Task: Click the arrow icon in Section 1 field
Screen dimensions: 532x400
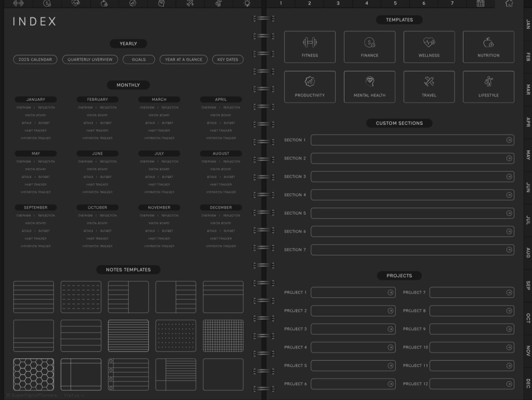Action: point(509,140)
